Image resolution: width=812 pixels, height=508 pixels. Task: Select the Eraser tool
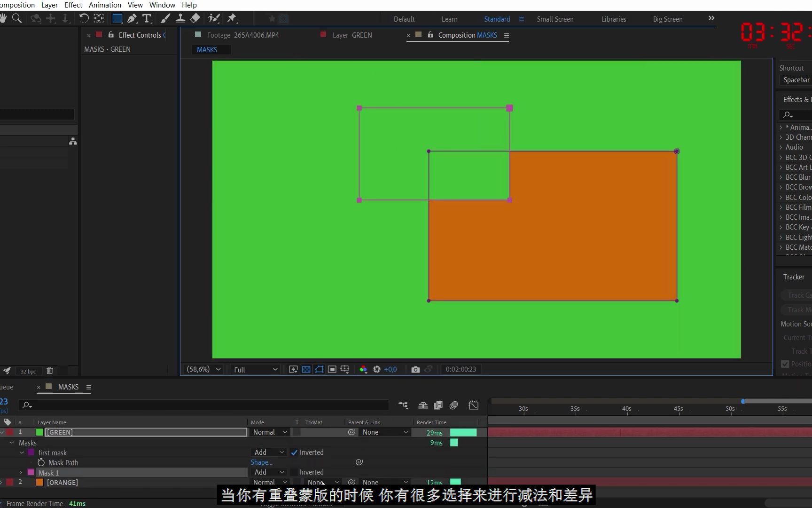[195, 18]
